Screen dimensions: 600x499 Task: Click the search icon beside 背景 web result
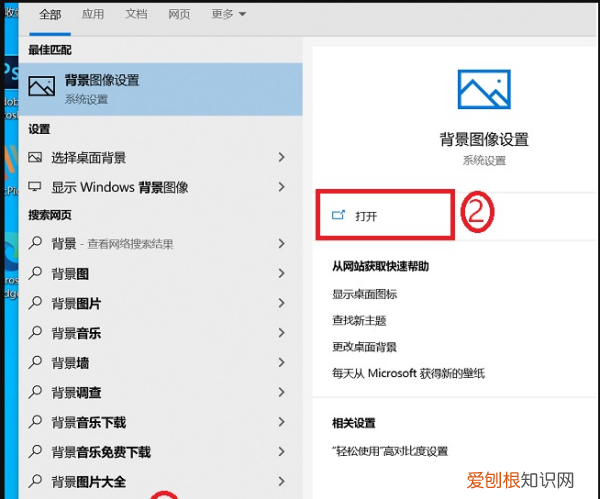(x=35, y=243)
